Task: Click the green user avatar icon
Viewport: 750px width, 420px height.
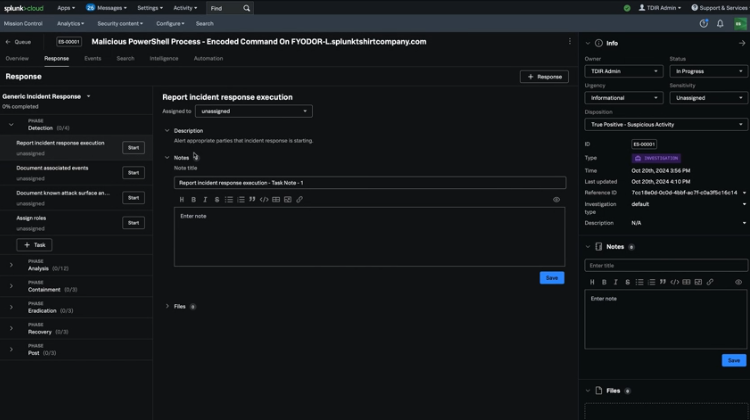Action: [x=740, y=23]
